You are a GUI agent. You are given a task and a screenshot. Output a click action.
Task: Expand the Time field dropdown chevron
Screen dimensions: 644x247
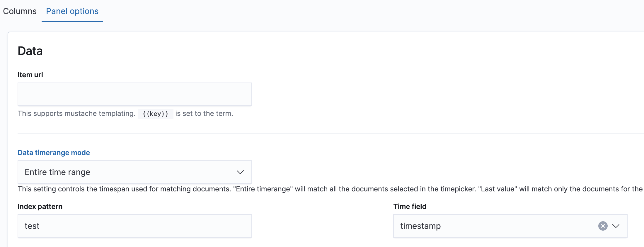click(616, 226)
